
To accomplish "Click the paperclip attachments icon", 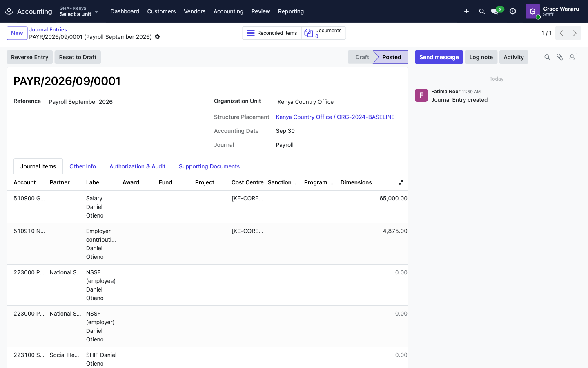I will point(560,57).
